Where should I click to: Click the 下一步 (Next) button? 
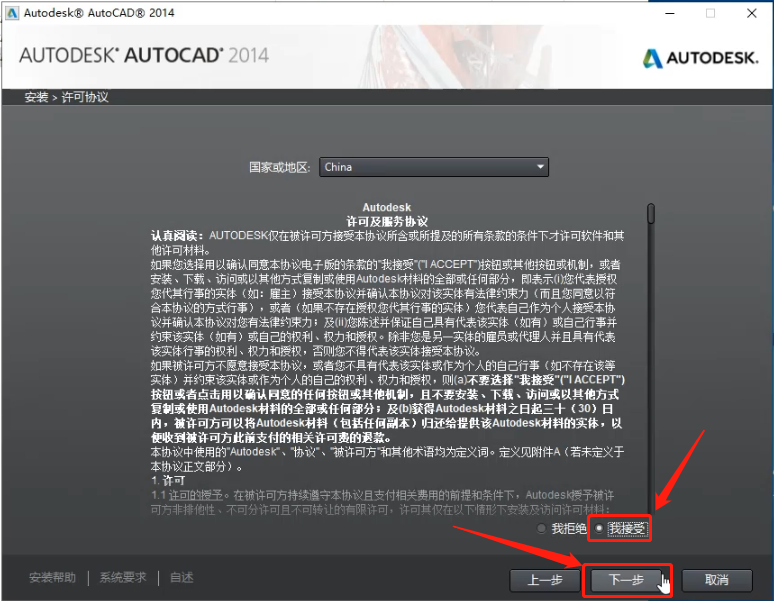(x=627, y=580)
